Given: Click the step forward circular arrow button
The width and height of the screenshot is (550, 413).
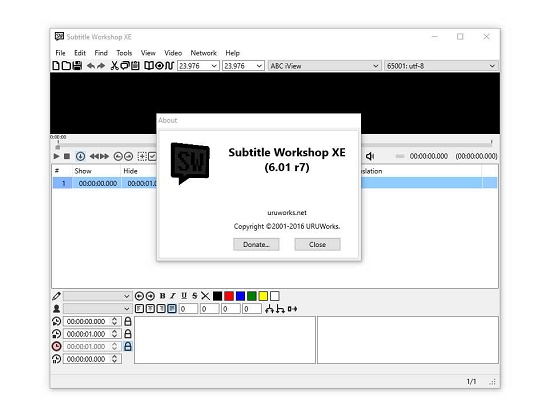Looking at the screenshot, I should (129, 156).
